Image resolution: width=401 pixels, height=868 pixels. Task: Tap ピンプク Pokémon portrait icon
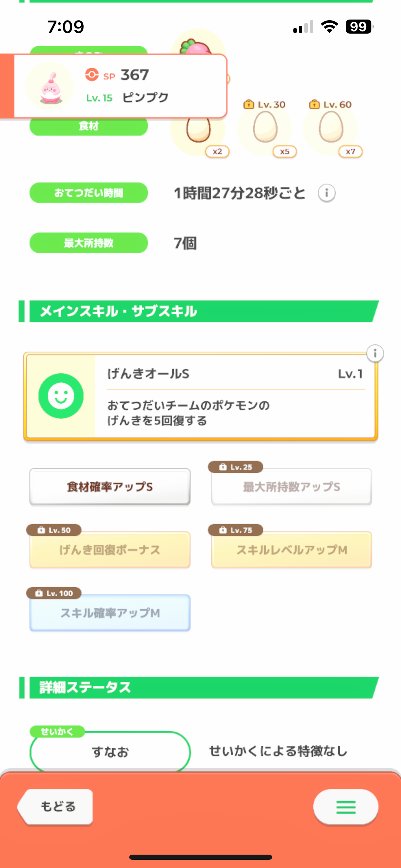point(50,87)
